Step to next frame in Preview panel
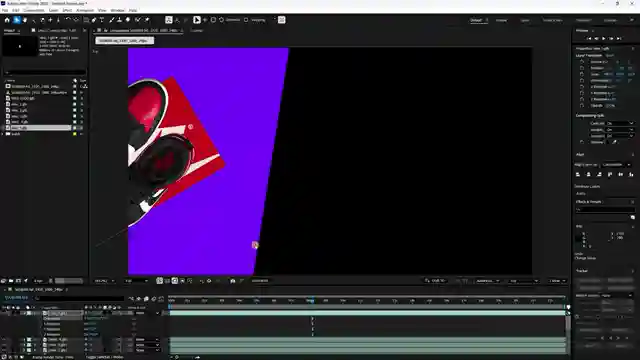The image size is (640, 360). click(x=611, y=38)
